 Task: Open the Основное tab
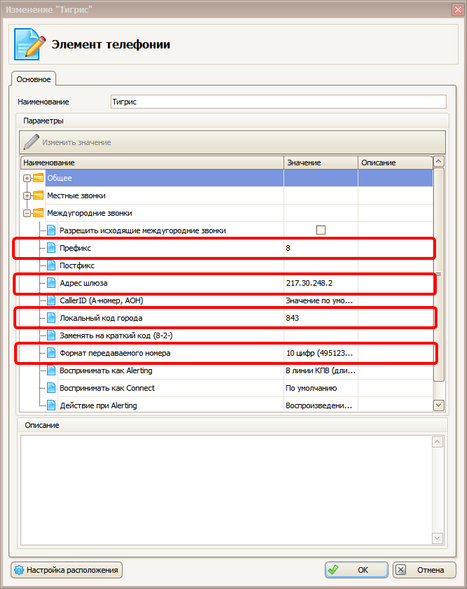[x=33, y=79]
